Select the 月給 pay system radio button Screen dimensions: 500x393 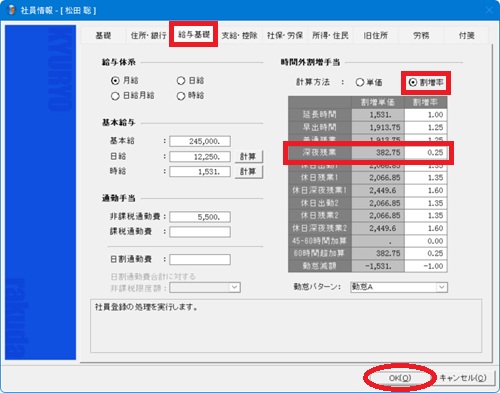pyautogui.click(x=115, y=81)
